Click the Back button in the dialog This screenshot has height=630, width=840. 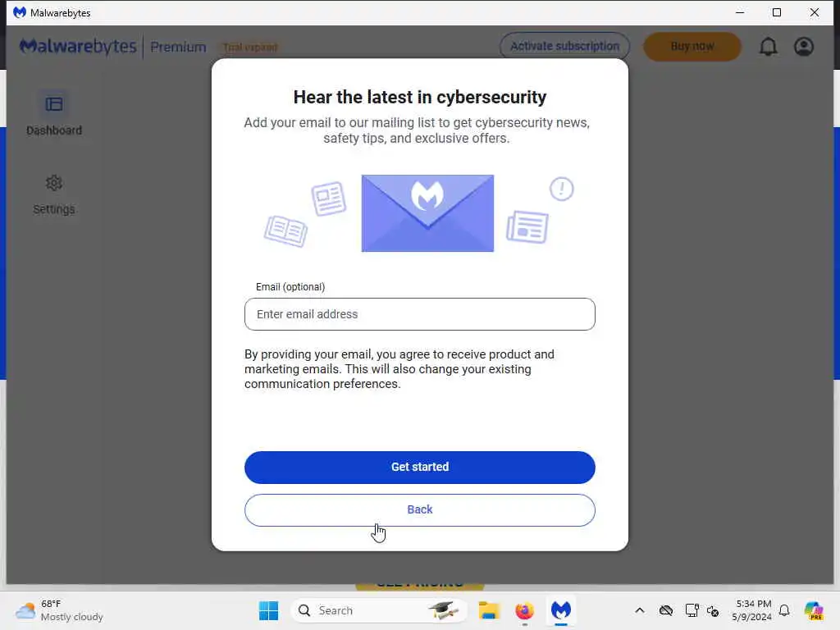(419, 510)
